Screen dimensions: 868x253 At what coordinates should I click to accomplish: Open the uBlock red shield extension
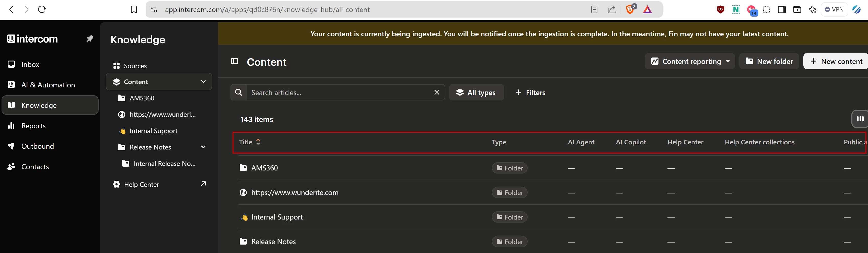point(720,9)
